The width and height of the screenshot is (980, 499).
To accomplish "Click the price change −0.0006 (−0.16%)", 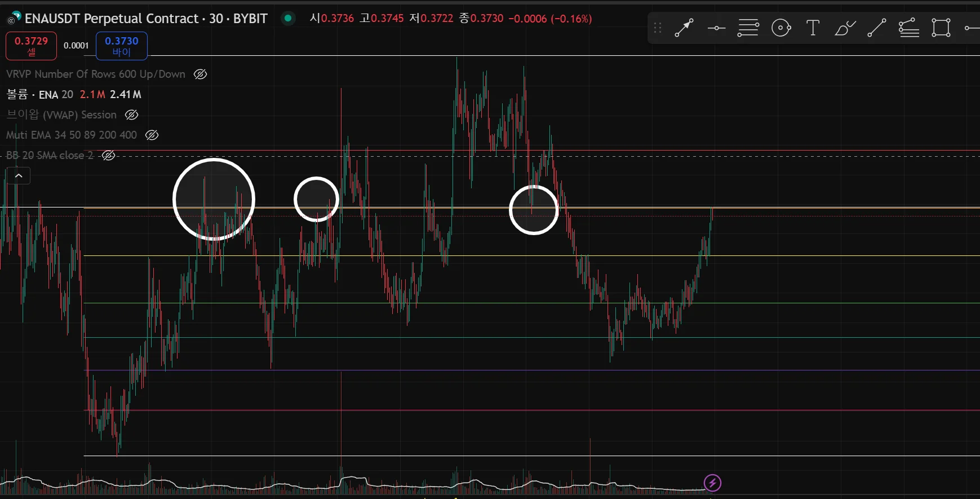I will [550, 18].
